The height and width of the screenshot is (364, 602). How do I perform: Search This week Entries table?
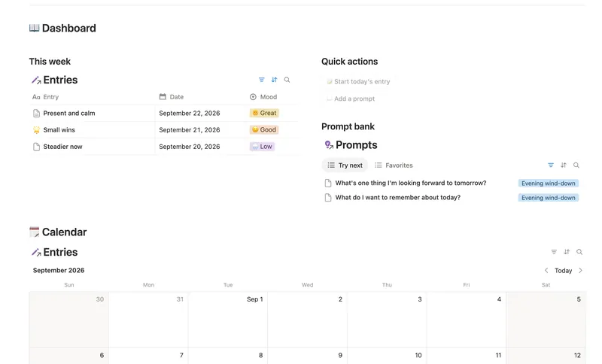[x=287, y=80]
